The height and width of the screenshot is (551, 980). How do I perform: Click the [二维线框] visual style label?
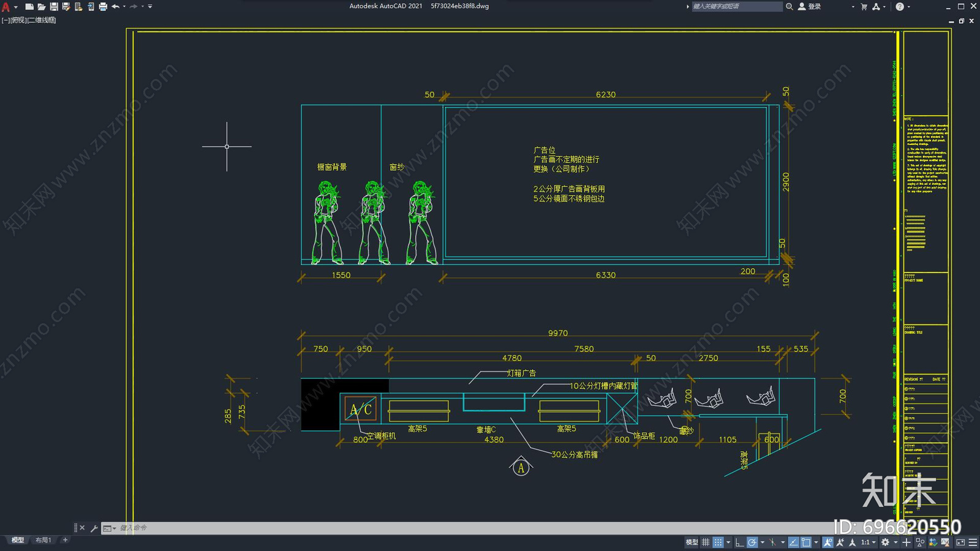pyautogui.click(x=42, y=20)
